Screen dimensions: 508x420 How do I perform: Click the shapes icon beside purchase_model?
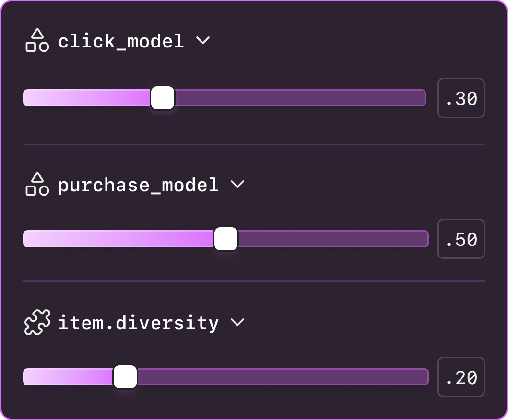tap(37, 185)
